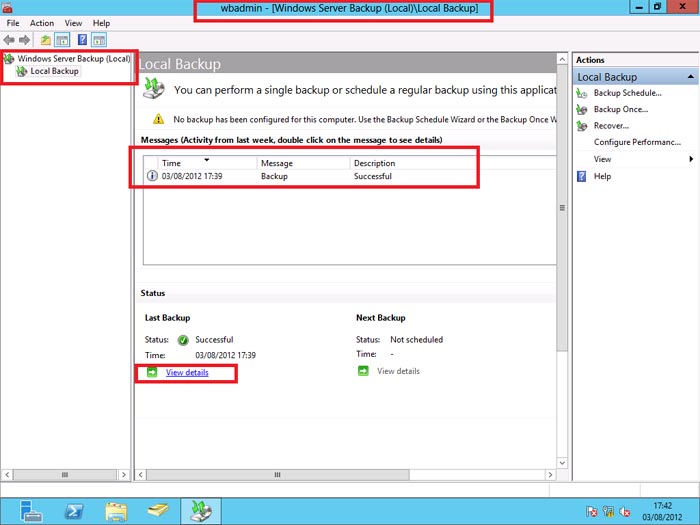Open the Action menu
This screenshot has width=700, height=525.
click(x=42, y=23)
